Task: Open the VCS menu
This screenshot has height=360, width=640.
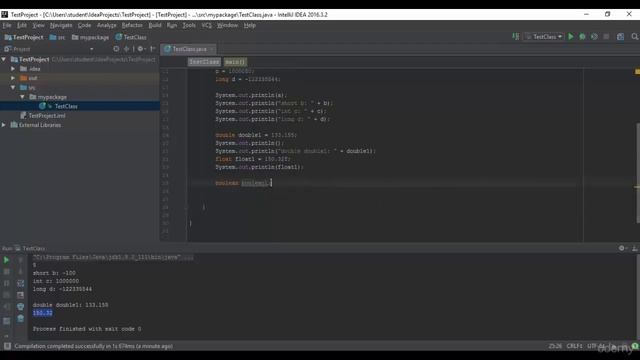Action: [207, 25]
